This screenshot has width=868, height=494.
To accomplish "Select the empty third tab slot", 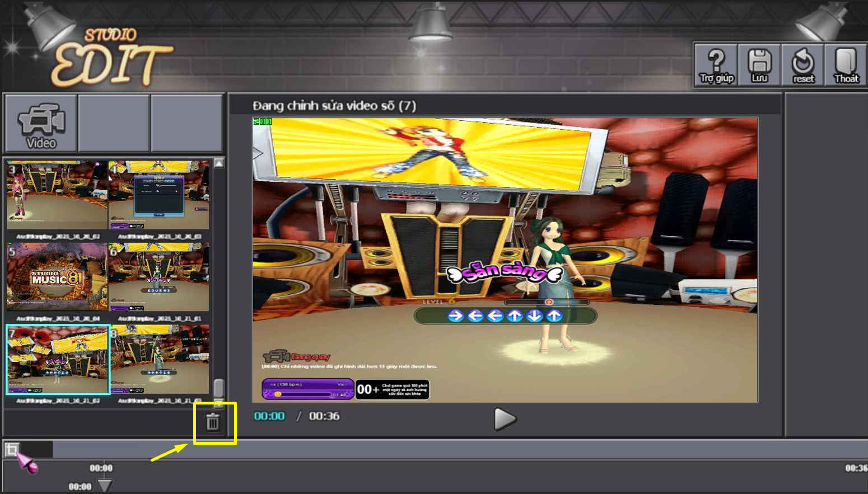I will [186, 124].
